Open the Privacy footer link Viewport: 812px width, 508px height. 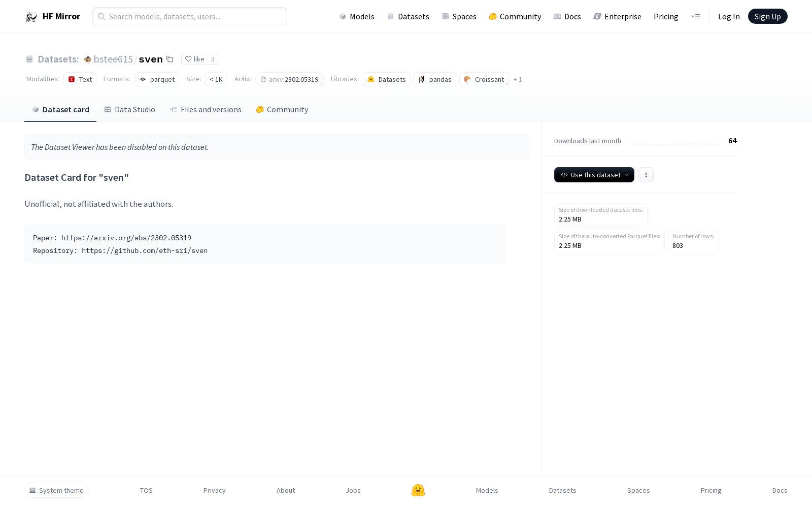[214, 490]
